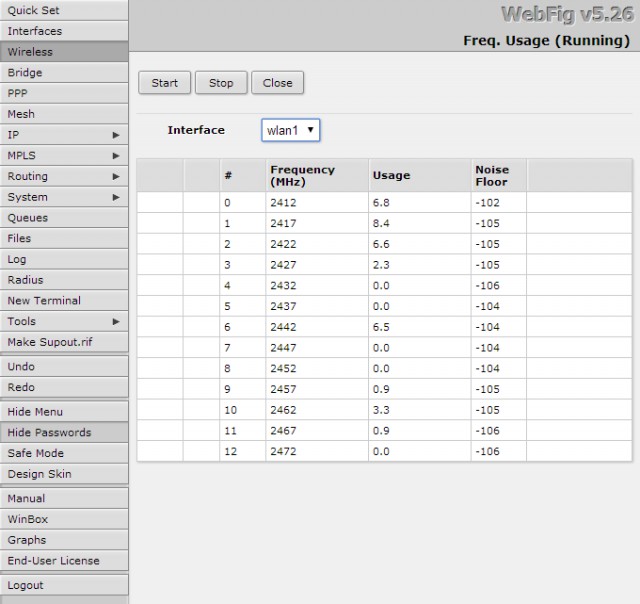The image size is (640, 604).
Task: Expand the MPLS submenu
Action: click(x=64, y=155)
